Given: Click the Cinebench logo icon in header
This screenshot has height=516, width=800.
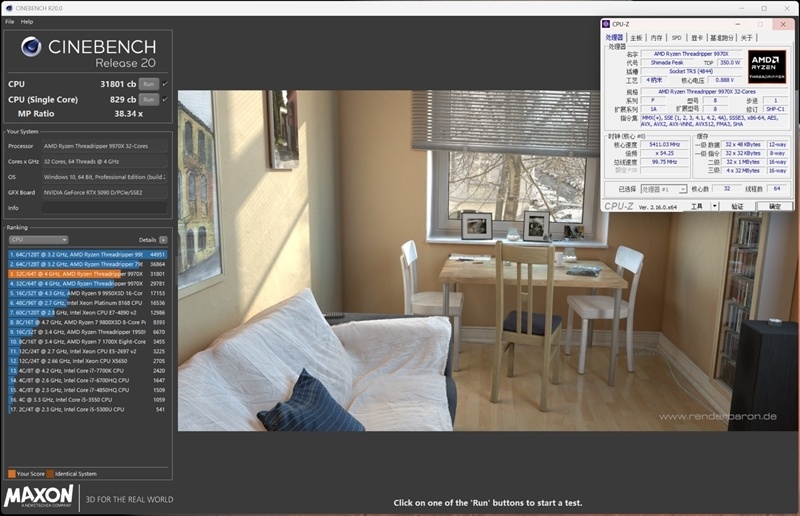Looking at the screenshot, I should [x=31, y=48].
